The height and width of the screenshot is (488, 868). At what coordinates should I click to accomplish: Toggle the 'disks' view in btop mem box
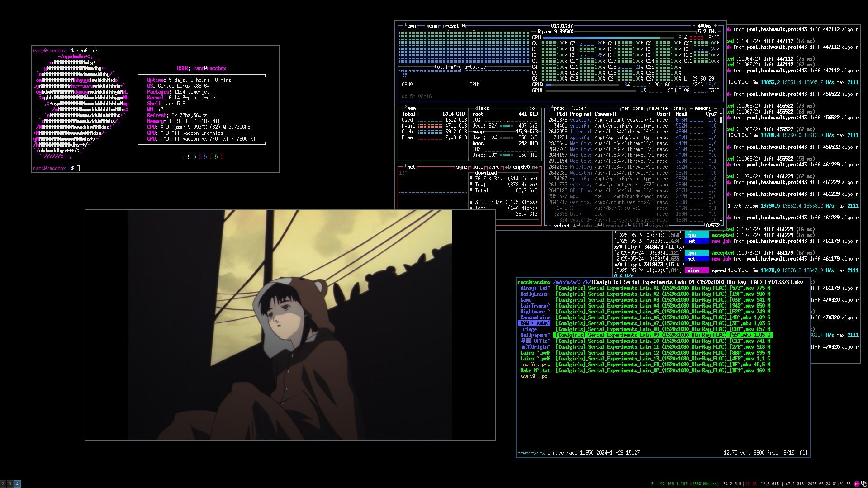click(x=482, y=108)
